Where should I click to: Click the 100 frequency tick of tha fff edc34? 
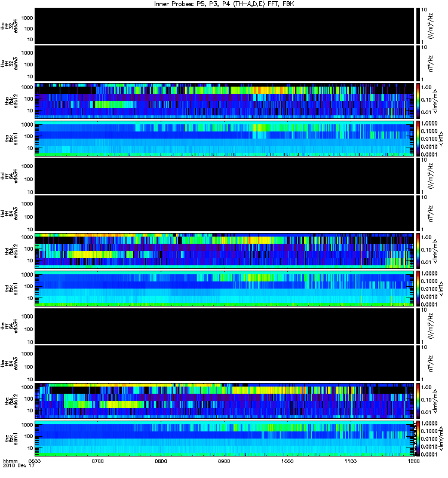pos(28,29)
